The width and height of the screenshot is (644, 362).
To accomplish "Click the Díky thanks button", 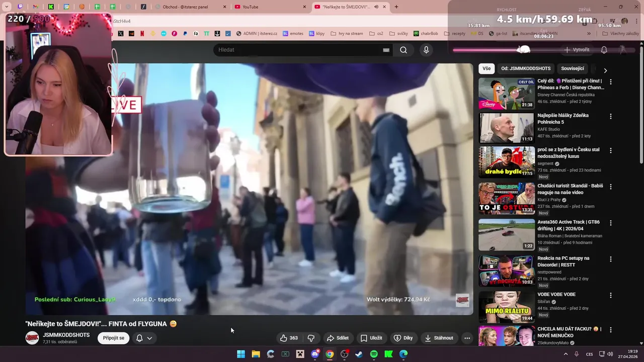I will coord(404,338).
